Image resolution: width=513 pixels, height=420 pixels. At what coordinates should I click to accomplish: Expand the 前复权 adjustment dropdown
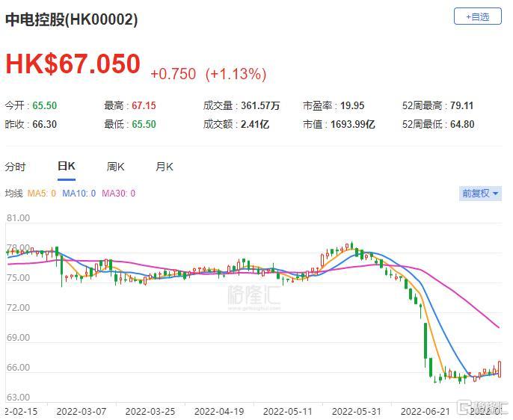480,194
